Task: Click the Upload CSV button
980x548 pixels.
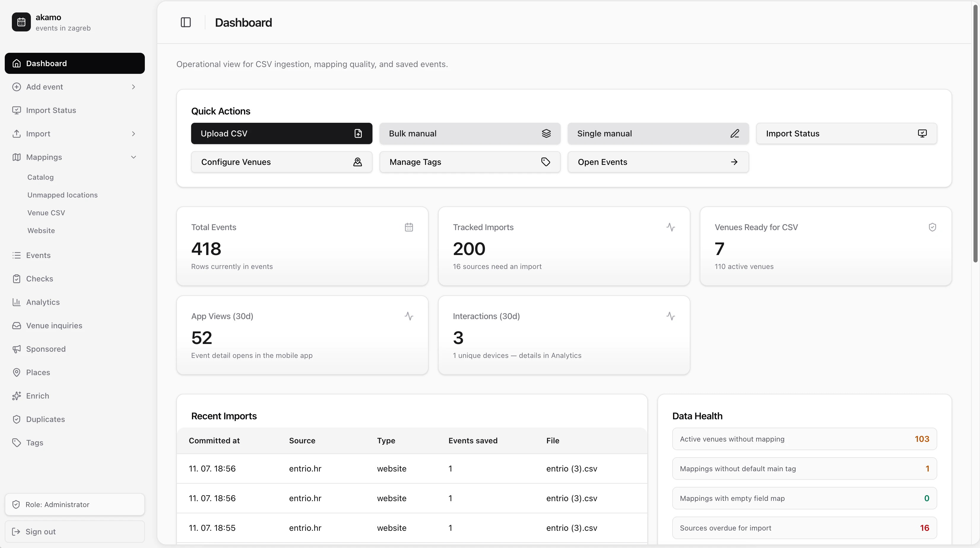Action: pyautogui.click(x=282, y=133)
